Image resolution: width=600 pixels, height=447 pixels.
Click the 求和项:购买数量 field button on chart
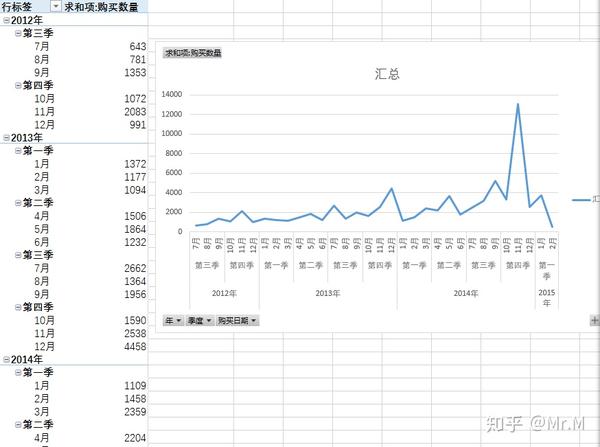click(x=193, y=53)
